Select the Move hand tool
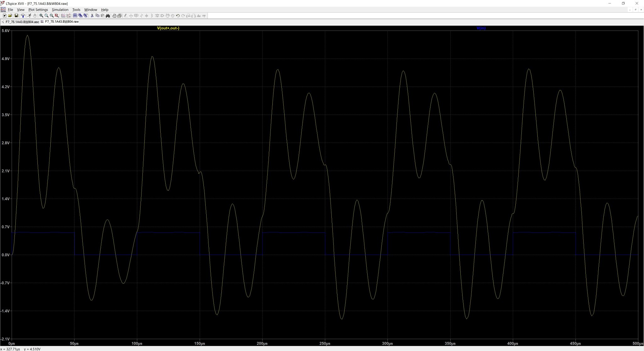The width and height of the screenshot is (644, 351). [168, 16]
